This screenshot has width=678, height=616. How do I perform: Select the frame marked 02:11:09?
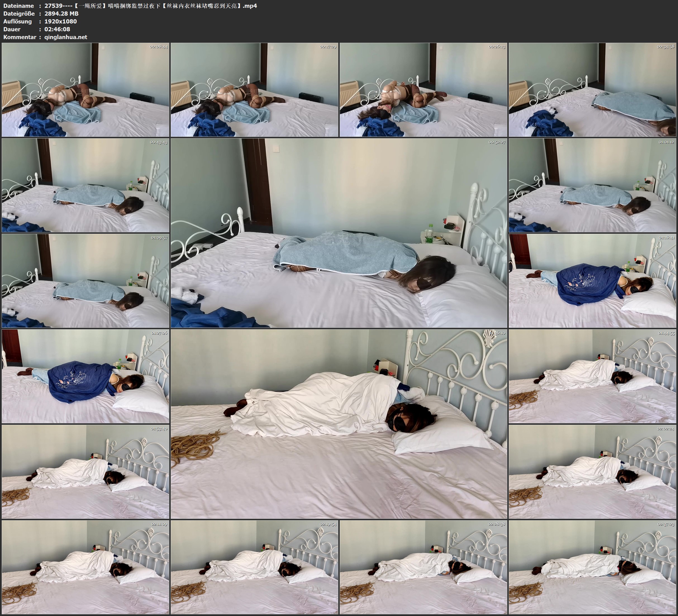click(85, 567)
